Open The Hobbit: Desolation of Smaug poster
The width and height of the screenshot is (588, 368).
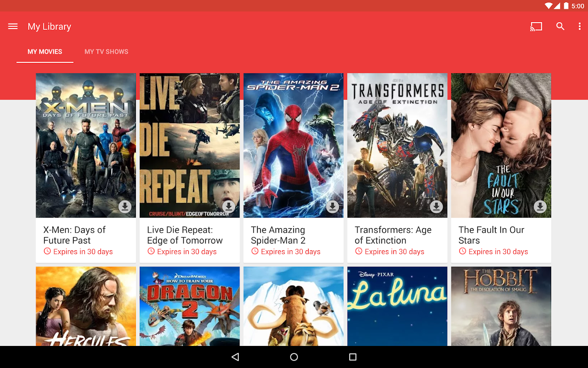coord(501,306)
